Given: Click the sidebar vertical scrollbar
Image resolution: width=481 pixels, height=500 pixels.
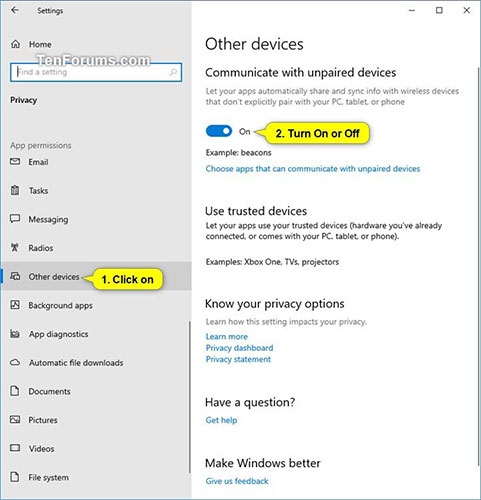Looking at the screenshot, I should pos(190,397).
